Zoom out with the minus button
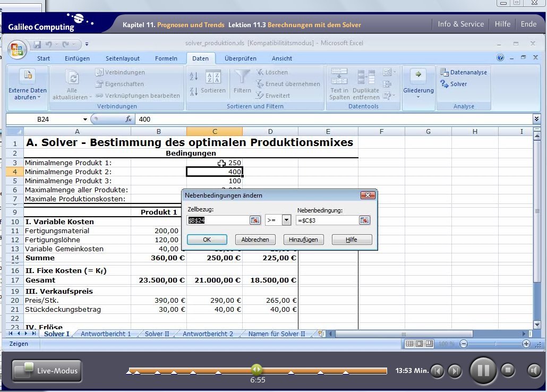The height and width of the screenshot is (392, 547). [x=463, y=344]
